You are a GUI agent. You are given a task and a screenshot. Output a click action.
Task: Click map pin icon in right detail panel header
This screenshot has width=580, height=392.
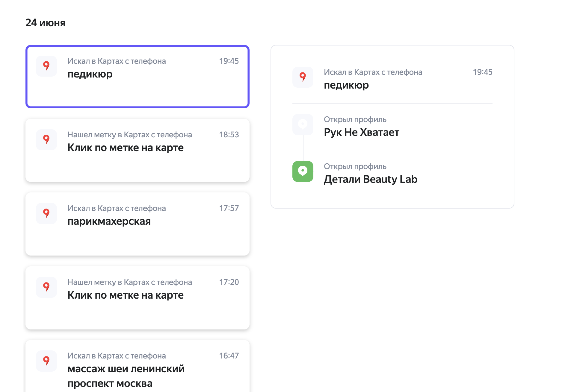pyautogui.click(x=303, y=77)
